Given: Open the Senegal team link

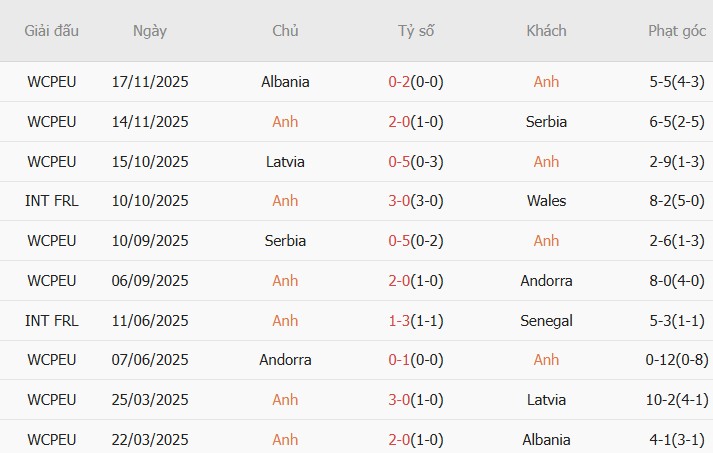Looking at the screenshot, I should pyautogui.click(x=546, y=321).
